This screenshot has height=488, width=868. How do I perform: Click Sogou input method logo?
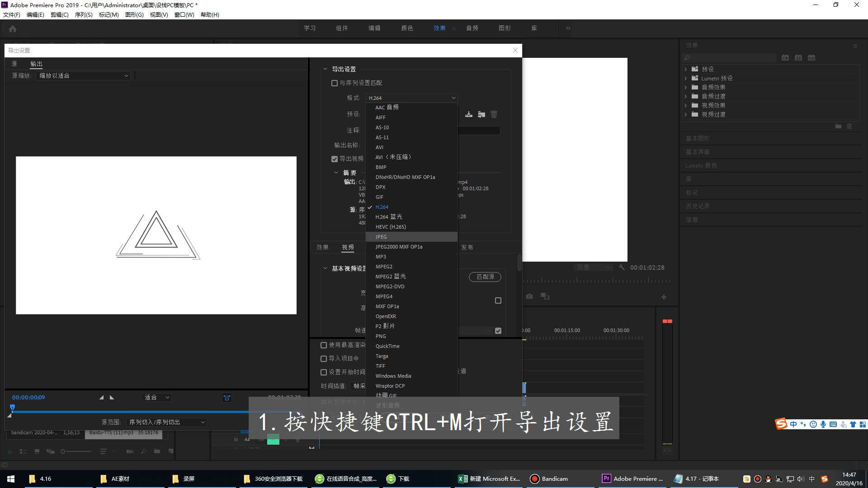781,424
